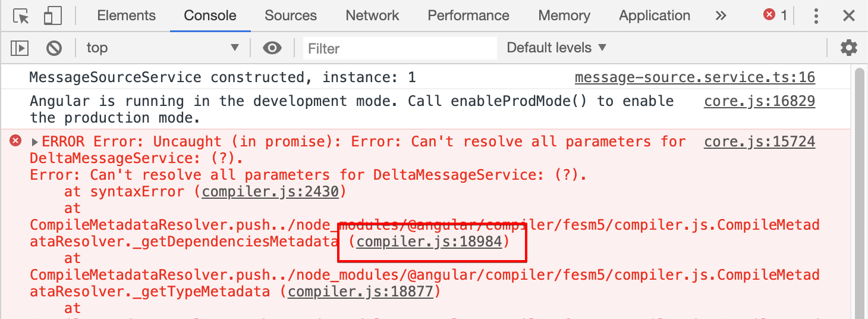The image size is (868, 319).
Task: Select the inspect element picker icon
Action: click(21, 16)
